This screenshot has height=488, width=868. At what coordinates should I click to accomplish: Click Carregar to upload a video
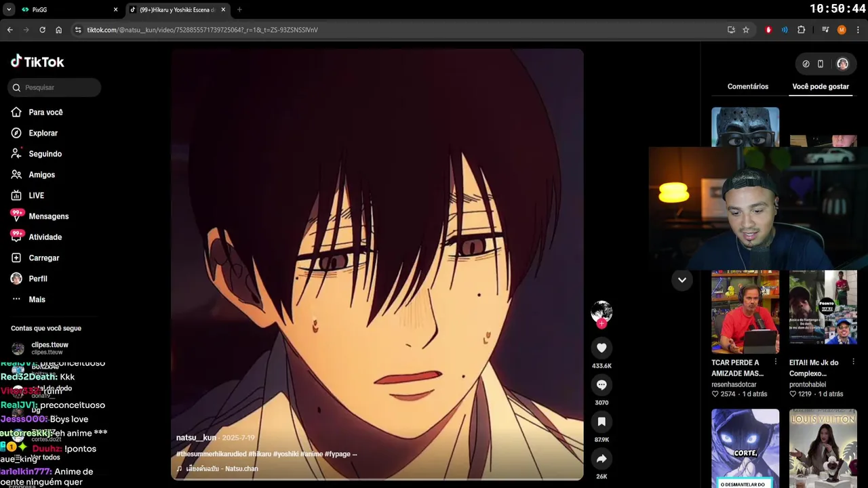point(43,258)
